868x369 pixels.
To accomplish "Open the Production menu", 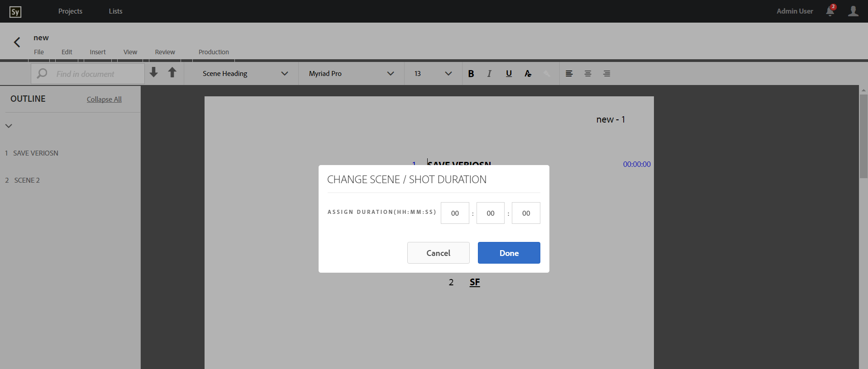I will pyautogui.click(x=214, y=52).
